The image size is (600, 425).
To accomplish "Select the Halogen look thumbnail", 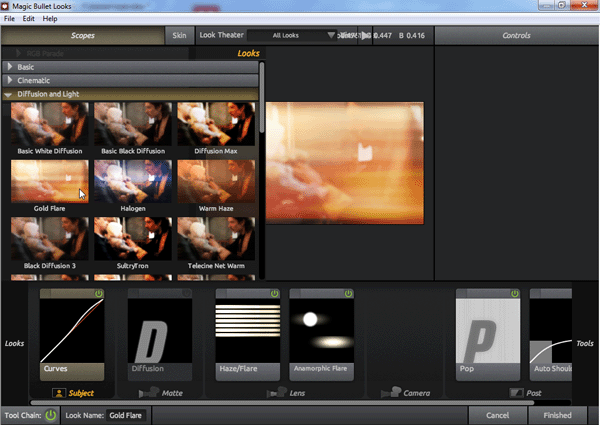I will point(133,181).
